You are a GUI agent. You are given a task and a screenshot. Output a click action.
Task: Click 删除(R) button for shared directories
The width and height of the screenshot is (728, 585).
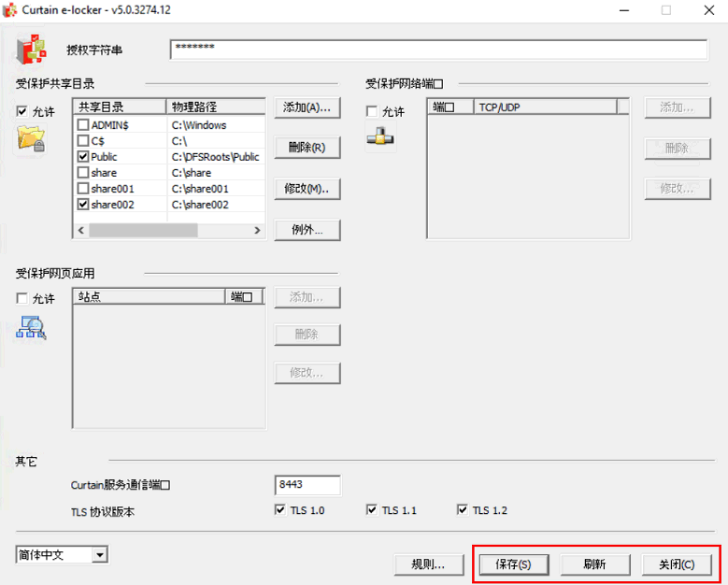pos(307,148)
